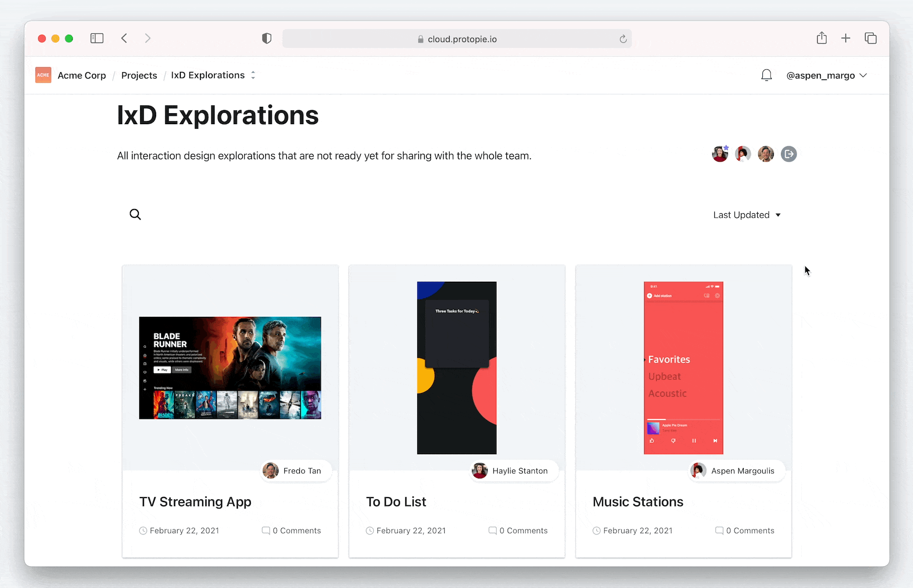Viewport: 913px width, 588px height.
Task: Click the search magnifier icon
Action: [135, 214]
